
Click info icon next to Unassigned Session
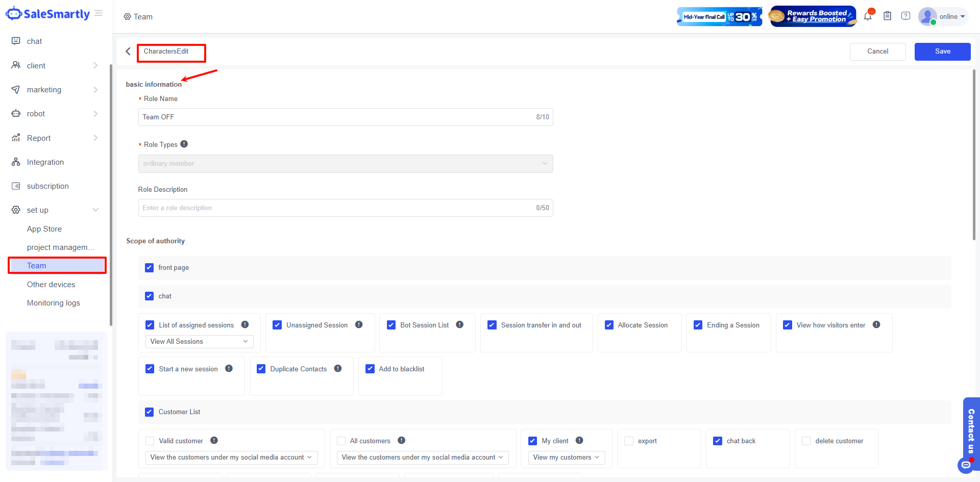point(359,325)
